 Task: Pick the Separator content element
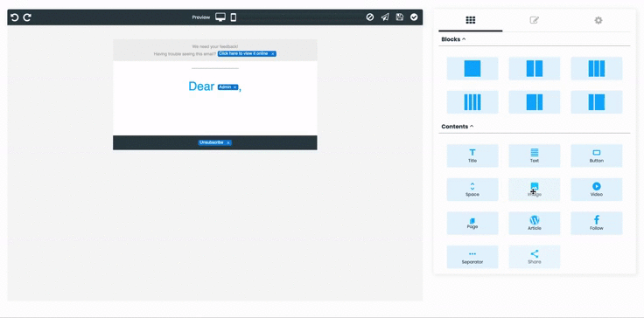point(472,257)
